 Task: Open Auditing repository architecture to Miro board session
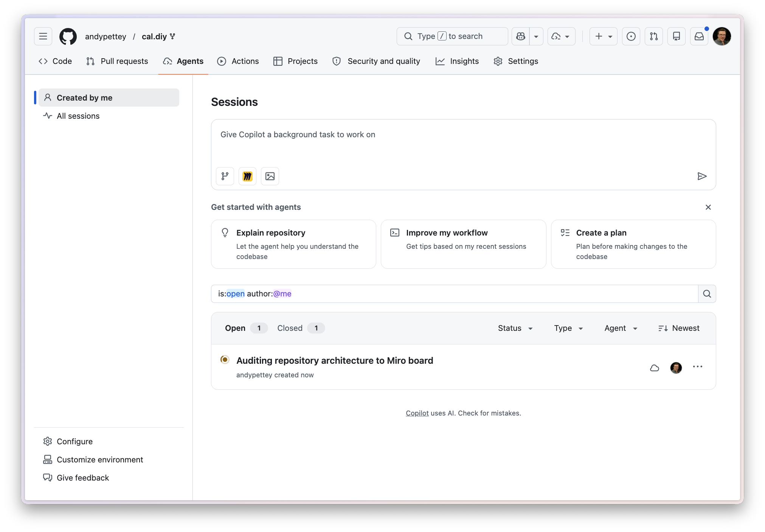point(335,361)
